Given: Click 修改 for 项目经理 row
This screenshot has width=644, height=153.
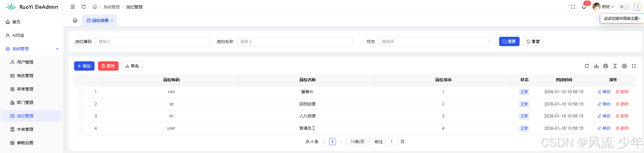Looking at the screenshot, I should coord(604,104).
